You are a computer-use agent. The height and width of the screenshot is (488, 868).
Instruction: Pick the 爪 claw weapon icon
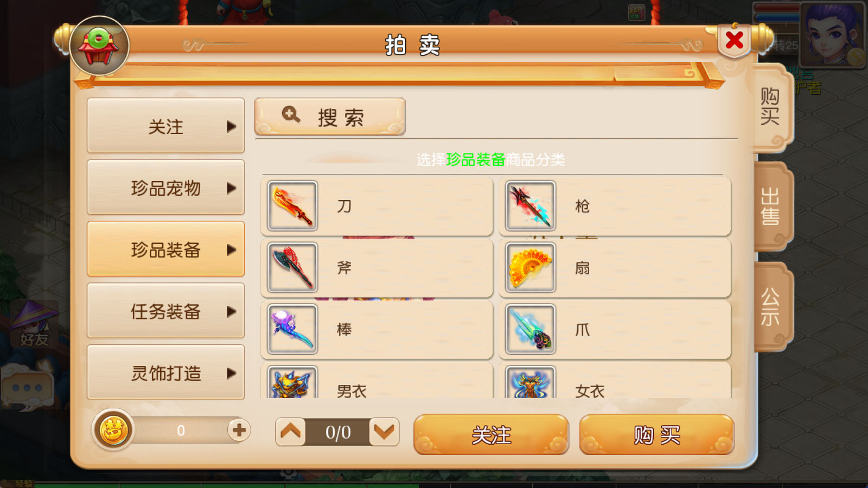531,329
